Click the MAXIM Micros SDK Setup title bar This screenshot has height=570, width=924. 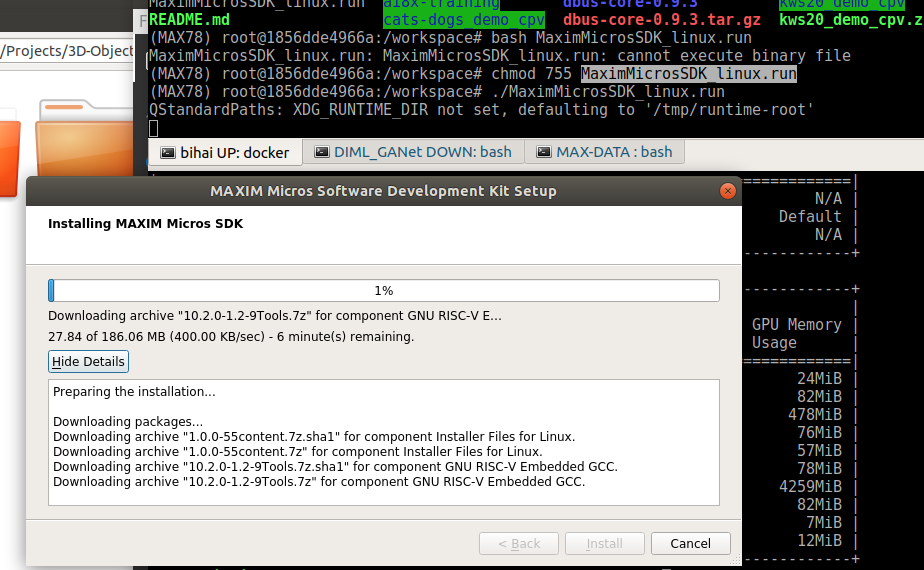tap(384, 191)
